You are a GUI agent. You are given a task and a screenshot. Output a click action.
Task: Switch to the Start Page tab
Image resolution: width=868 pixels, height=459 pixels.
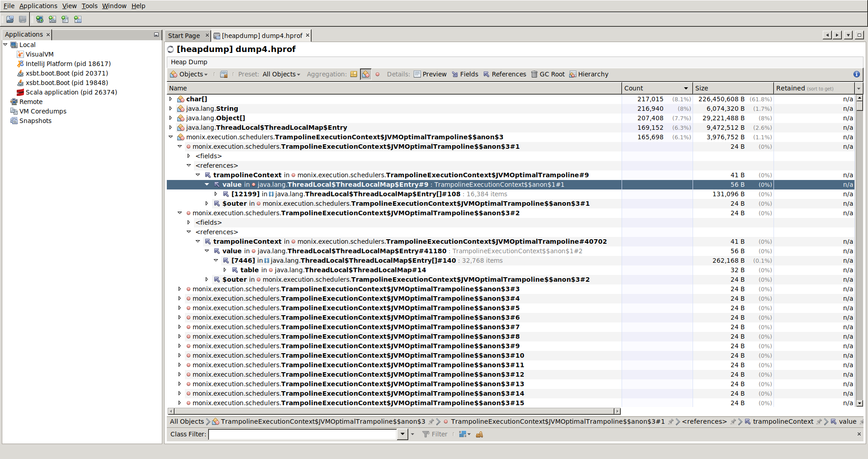click(184, 35)
